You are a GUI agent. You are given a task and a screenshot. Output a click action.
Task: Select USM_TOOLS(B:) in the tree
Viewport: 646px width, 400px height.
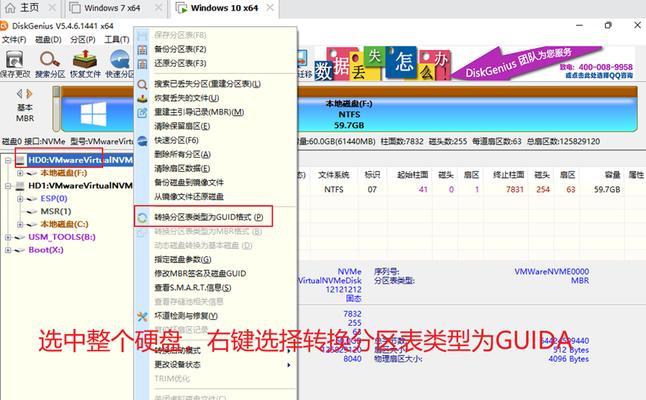point(62,237)
